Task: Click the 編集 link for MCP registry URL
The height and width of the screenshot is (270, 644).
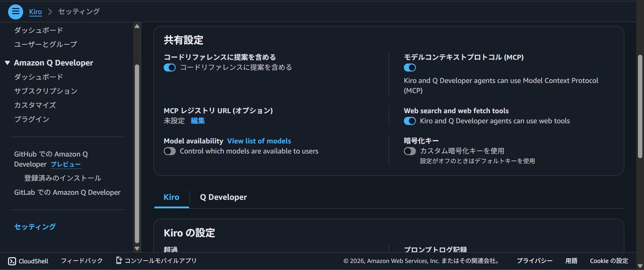Action: pos(198,121)
